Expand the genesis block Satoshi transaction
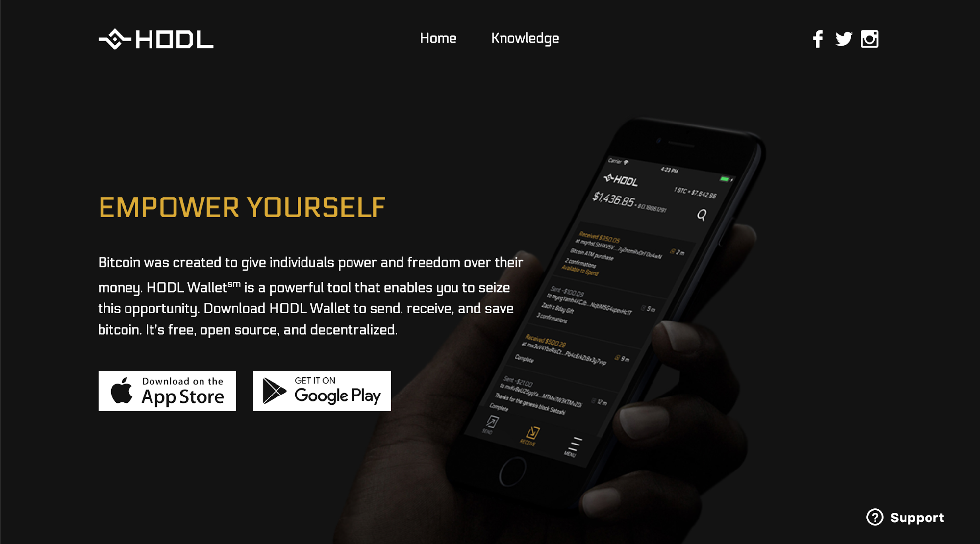This screenshot has width=980, height=544. [x=536, y=396]
